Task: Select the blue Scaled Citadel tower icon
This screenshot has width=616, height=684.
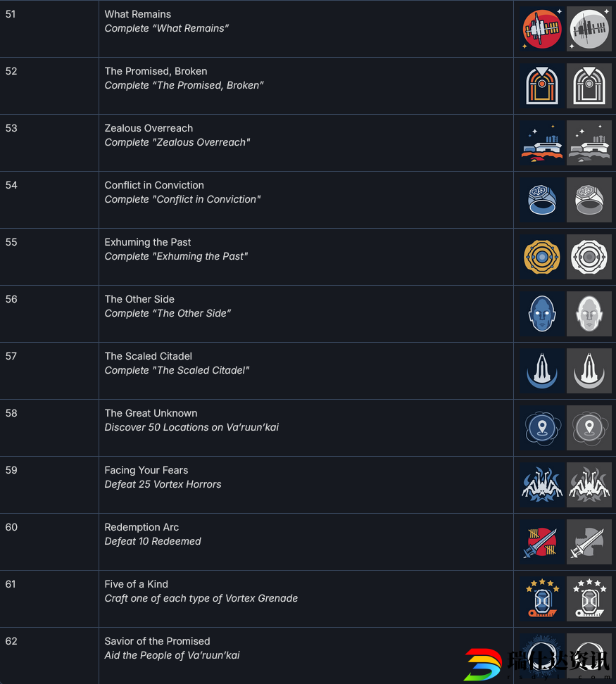Action: 542,371
